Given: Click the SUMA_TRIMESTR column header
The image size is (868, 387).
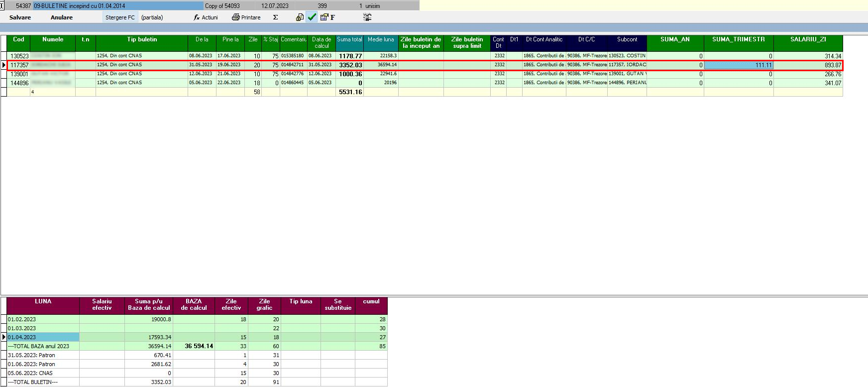Looking at the screenshot, I should [739, 43].
